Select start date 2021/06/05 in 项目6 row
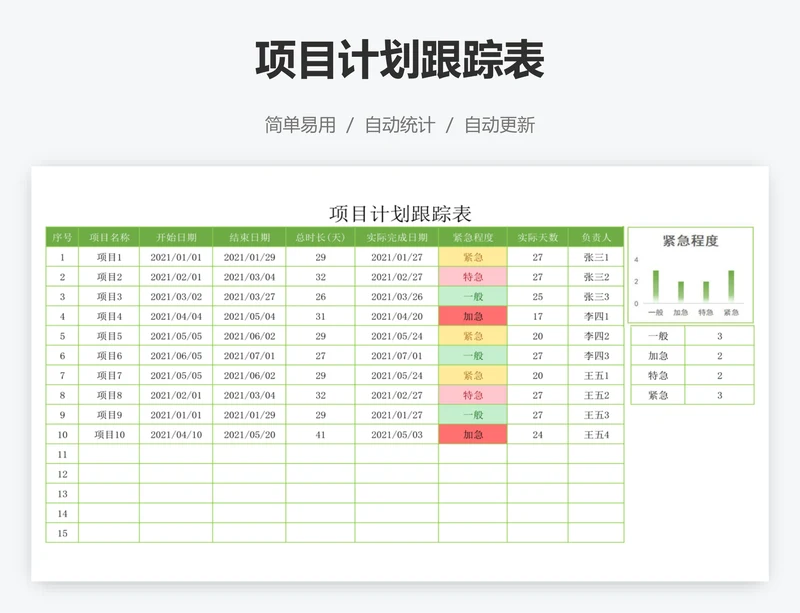The image size is (800, 613). [x=176, y=356]
